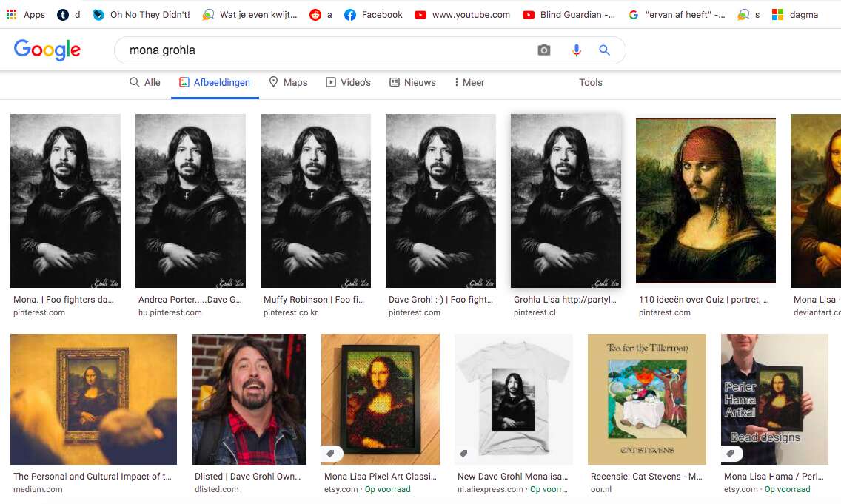Click the 'Recensie: Cat Stevens' title
Image resolution: width=841 pixels, height=504 pixels.
[x=646, y=476]
